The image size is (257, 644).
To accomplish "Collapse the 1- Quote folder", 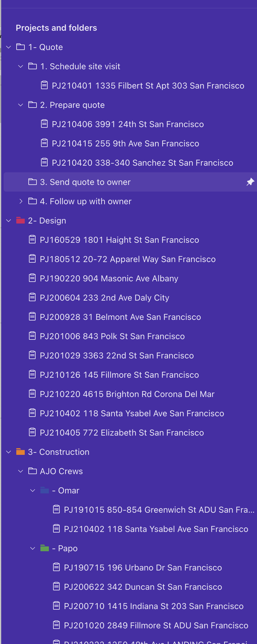I will point(9,47).
